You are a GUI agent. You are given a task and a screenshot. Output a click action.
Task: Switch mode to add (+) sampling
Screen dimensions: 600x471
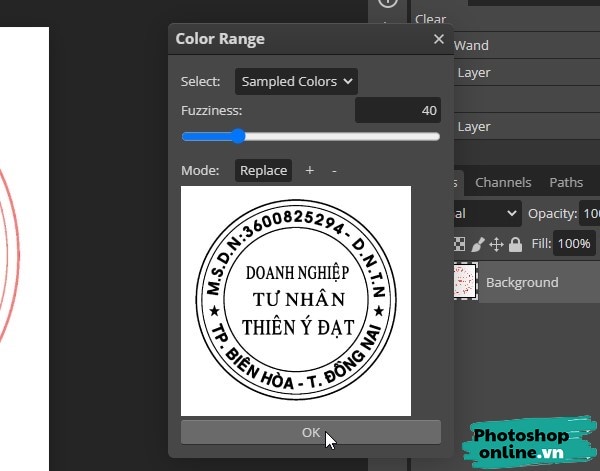310,171
